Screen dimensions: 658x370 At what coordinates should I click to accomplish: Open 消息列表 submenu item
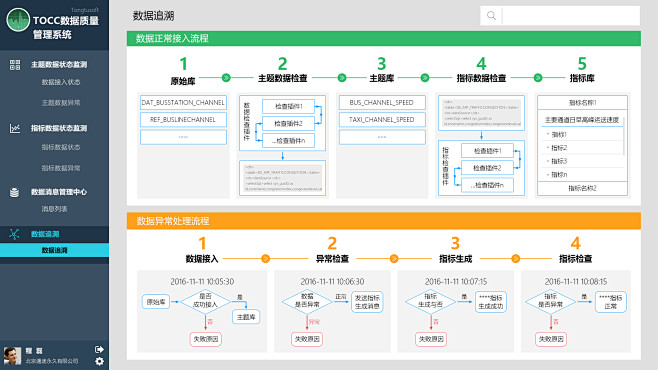pyautogui.click(x=55, y=209)
